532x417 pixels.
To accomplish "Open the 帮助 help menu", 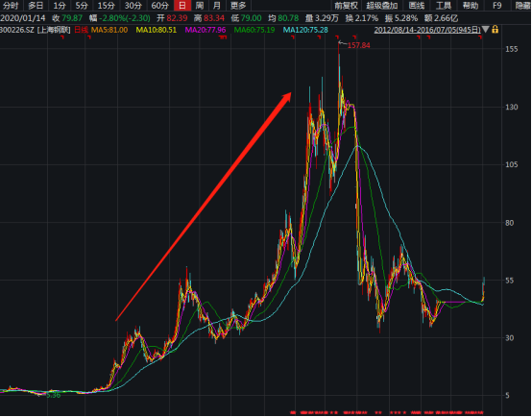I will [x=471, y=6].
